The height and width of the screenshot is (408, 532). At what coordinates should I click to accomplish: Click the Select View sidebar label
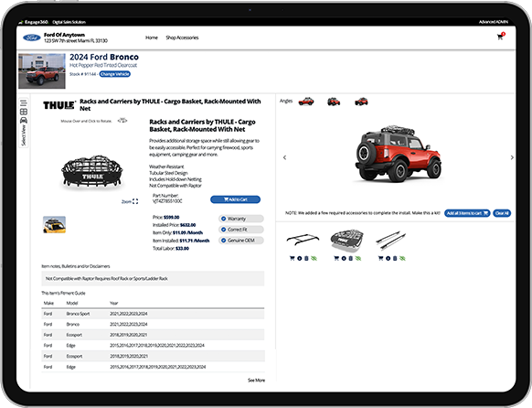coord(24,135)
